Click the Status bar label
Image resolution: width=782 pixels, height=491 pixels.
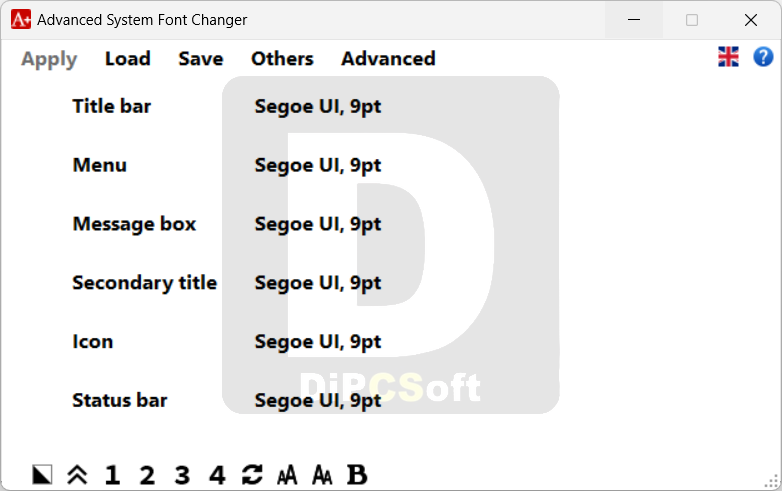pos(120,400)
